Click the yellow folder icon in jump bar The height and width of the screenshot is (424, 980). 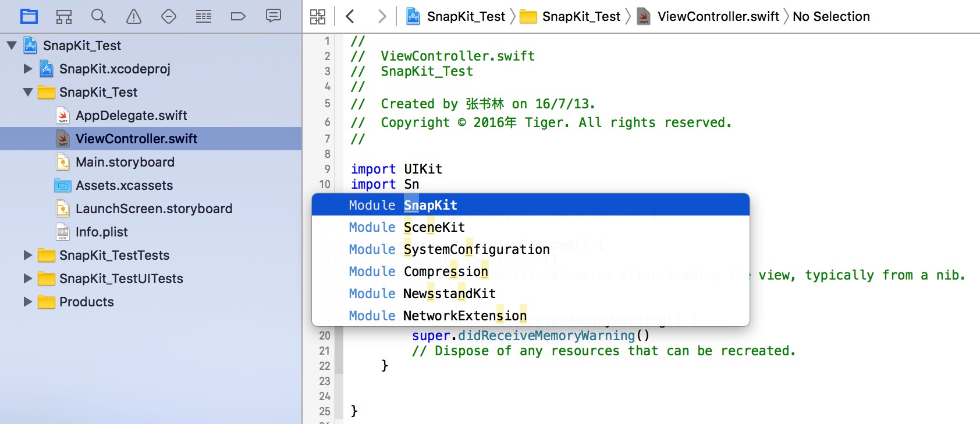pos(528,16)
